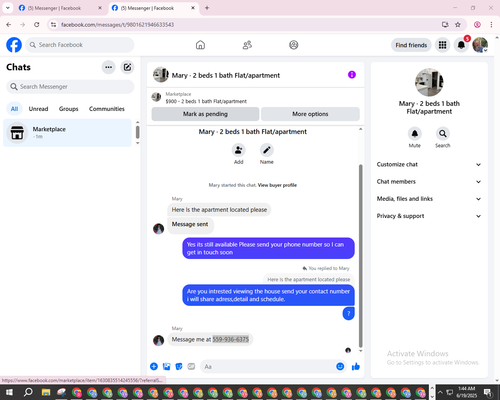Attach a photo file icon
This screenshot has width=500, height=400.
(166, 367)
